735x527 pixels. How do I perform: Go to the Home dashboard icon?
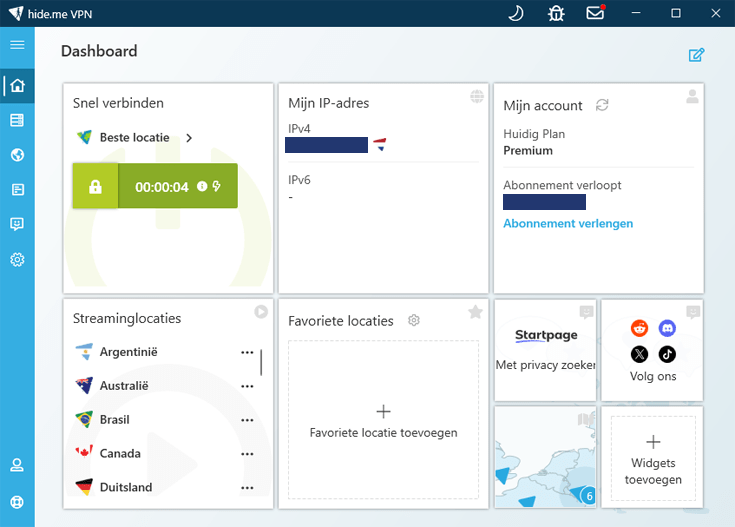(x=17, y=86)
